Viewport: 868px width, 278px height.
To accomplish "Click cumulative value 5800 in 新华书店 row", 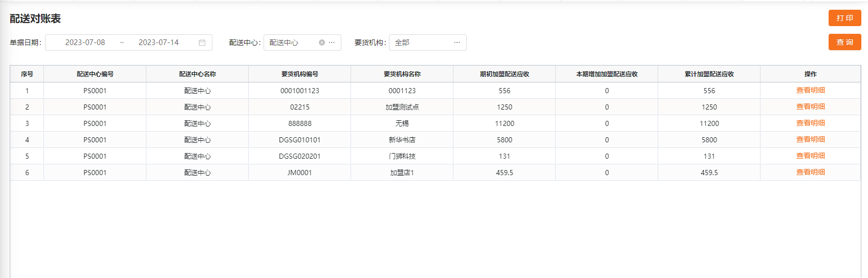I will (x=709, y=140).
